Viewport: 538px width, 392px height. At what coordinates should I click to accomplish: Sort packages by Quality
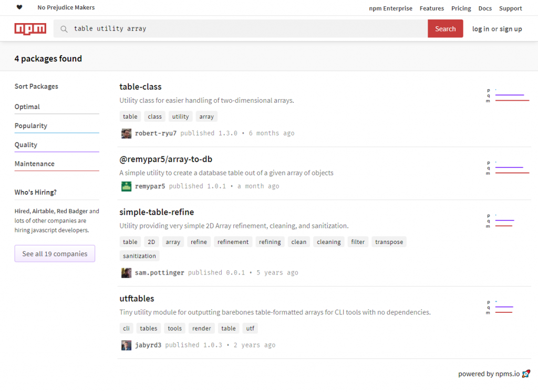[57, 145]
